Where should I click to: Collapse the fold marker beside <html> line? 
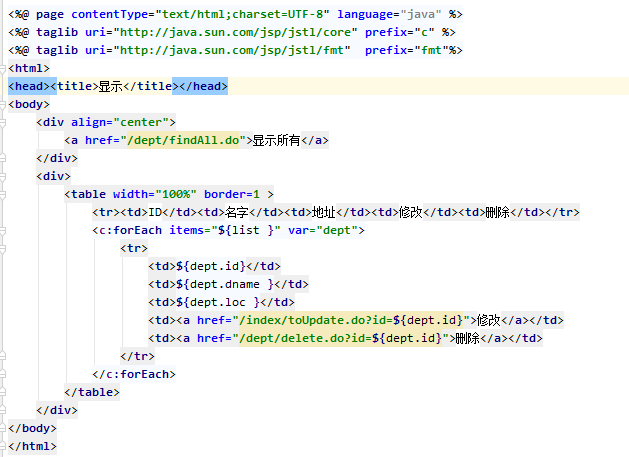[x=2, y=68]
